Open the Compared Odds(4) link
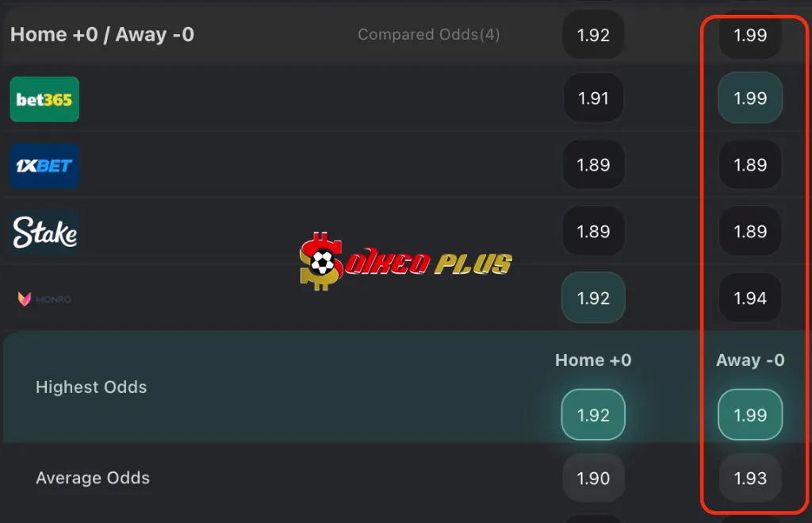Image resolution: width=812 pixels, height=523 pixels. (x=429, y=34)
